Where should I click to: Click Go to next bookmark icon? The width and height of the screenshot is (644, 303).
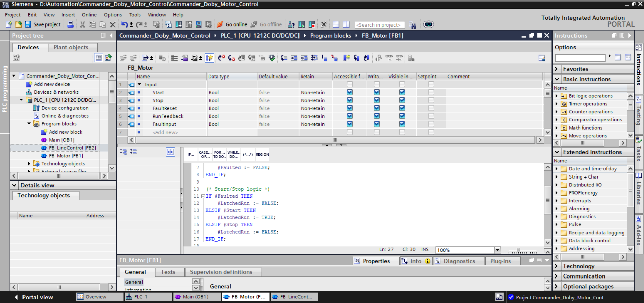pyautogui.click(x=357, y=58)
